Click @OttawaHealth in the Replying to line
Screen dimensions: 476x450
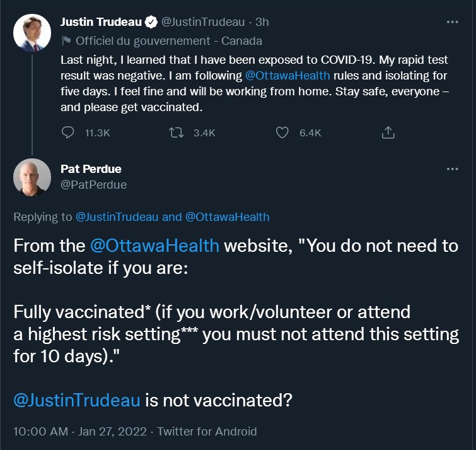(x=227, y=217)
